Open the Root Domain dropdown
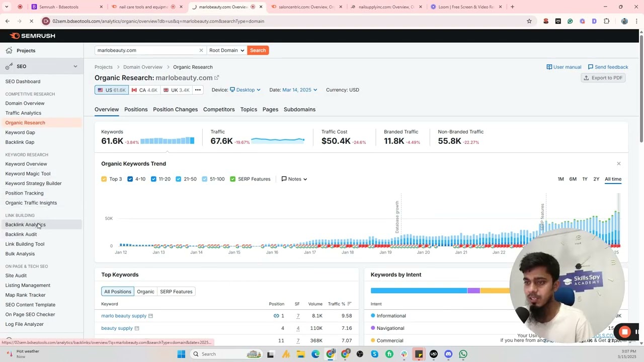This screenshot has height=362, width=644. coord(226,50)
